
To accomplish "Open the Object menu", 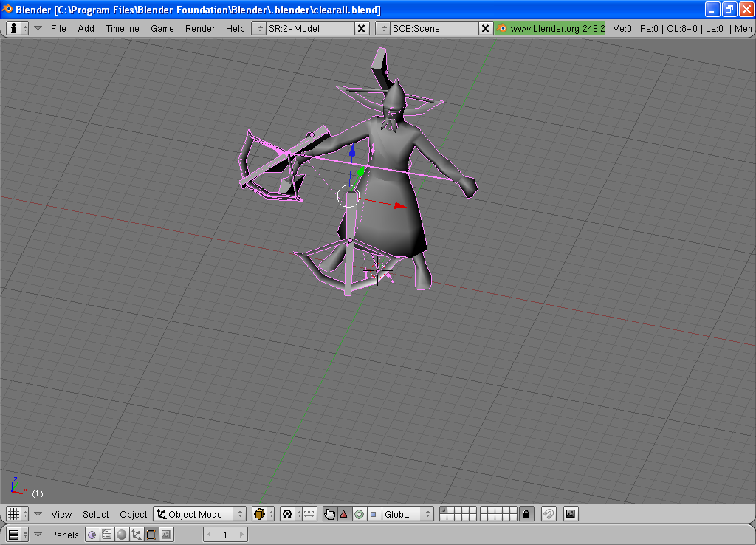I will pyautogui.click(x=133, y=514).
